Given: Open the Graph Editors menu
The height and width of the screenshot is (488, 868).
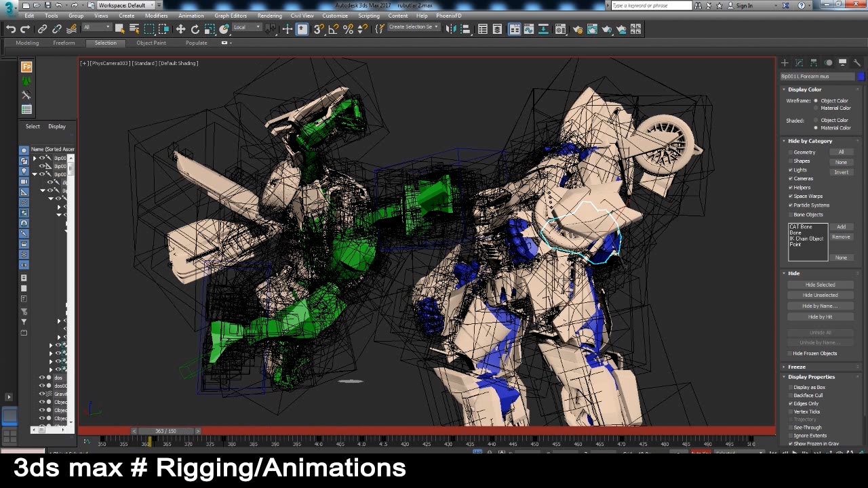Looking at the screenshot, I should pos(231,16).
